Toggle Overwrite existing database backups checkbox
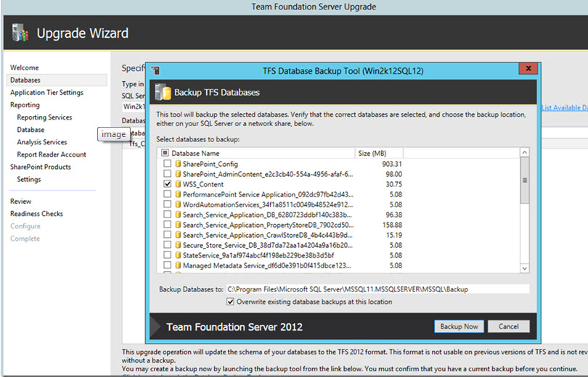This screenshot has width=588, height=377. [230, 302]
